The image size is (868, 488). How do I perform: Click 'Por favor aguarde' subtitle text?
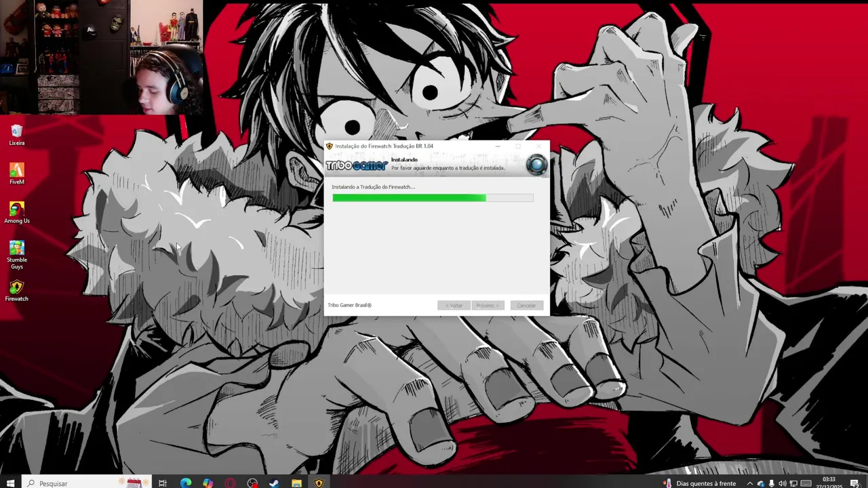(x=448, y=168)
